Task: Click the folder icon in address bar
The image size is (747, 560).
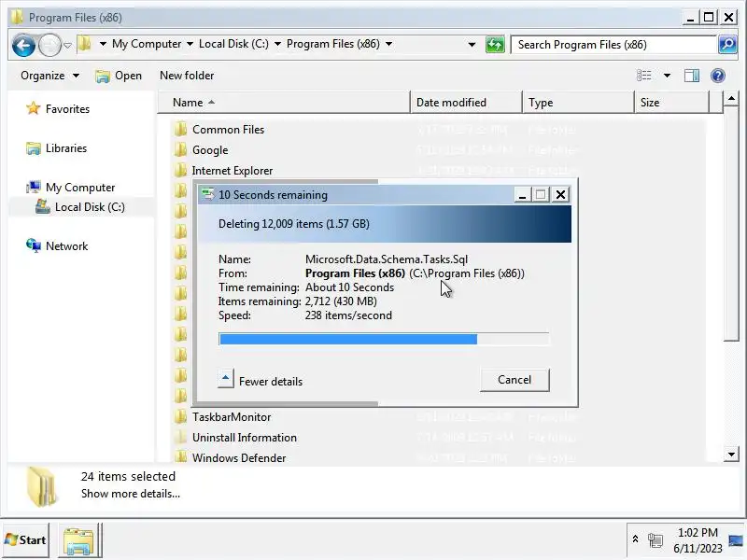Action: (85, 44)
